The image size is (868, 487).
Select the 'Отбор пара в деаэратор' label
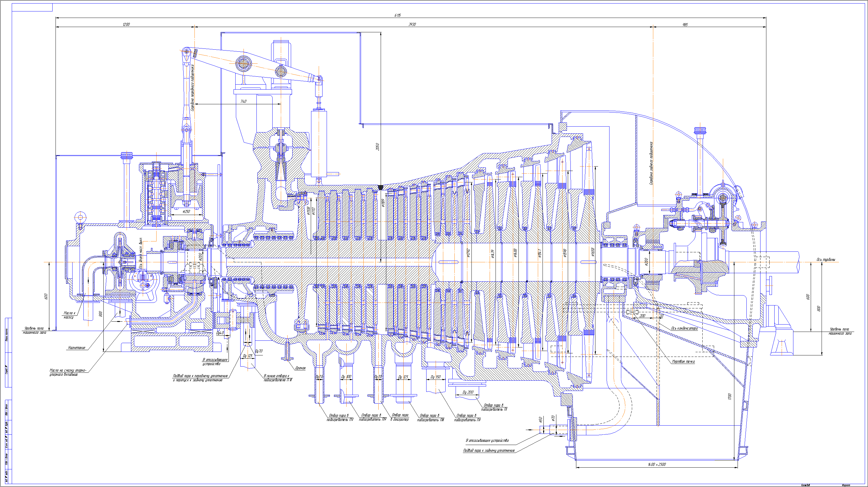point(399,417)
